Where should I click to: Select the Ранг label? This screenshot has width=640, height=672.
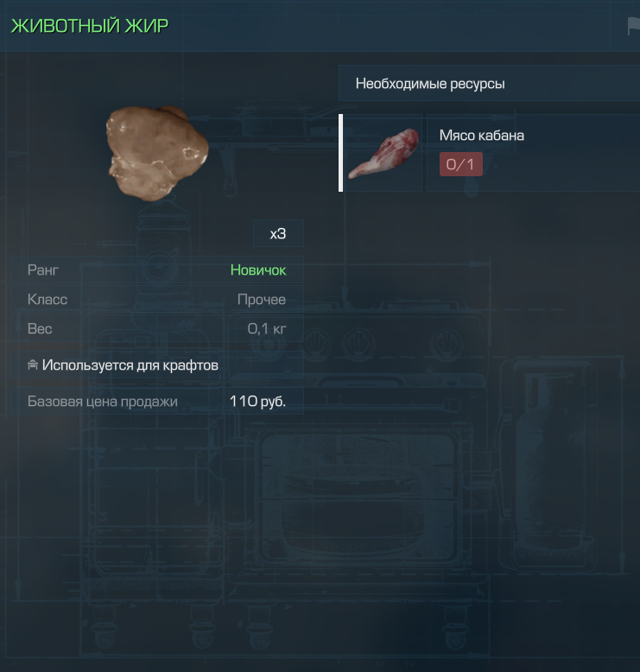43,270
